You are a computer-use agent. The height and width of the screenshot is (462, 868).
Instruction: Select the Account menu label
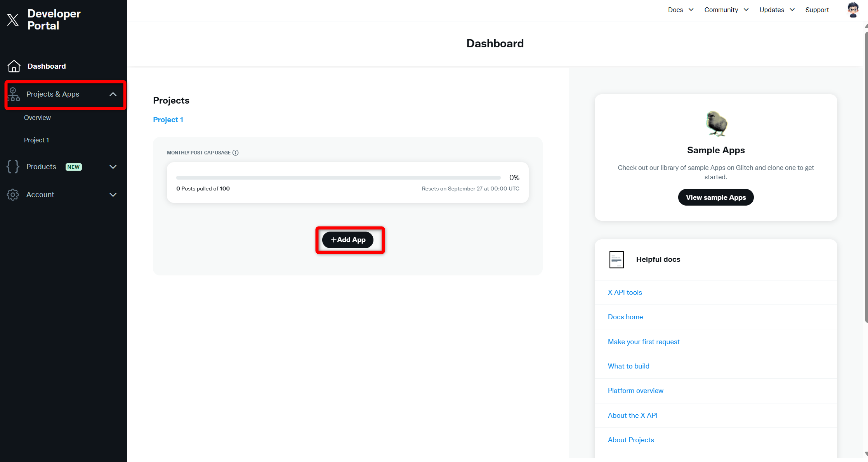click(40, 194)
